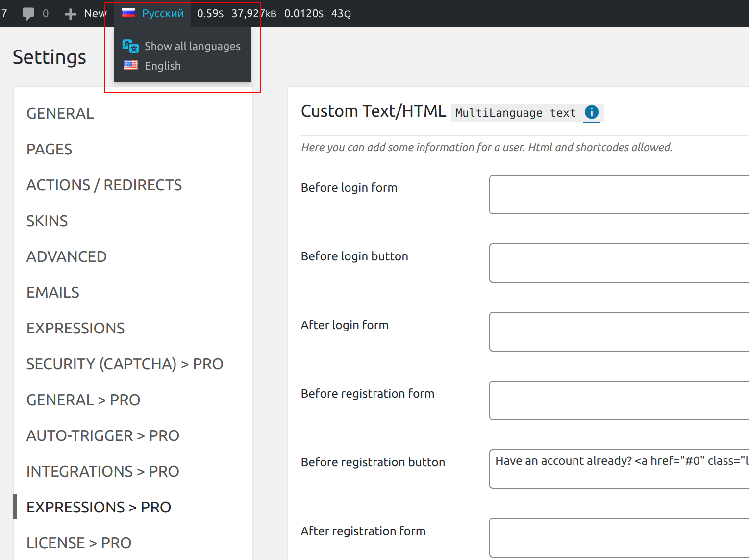Click the Before login form input field
The width and height of the screenshot is (749, 560).
618,194
